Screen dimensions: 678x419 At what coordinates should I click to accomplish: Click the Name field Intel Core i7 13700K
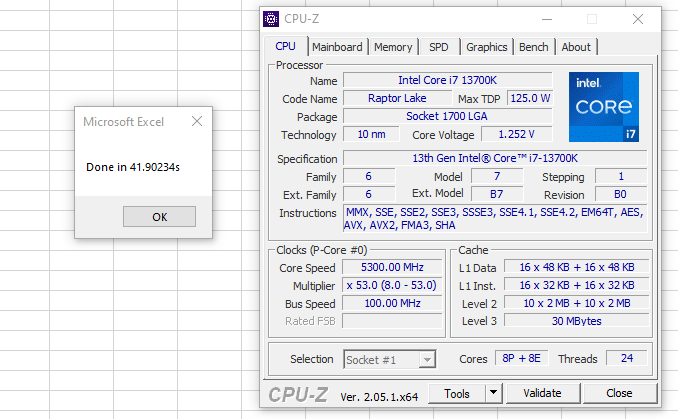click(x=448, y=80)
